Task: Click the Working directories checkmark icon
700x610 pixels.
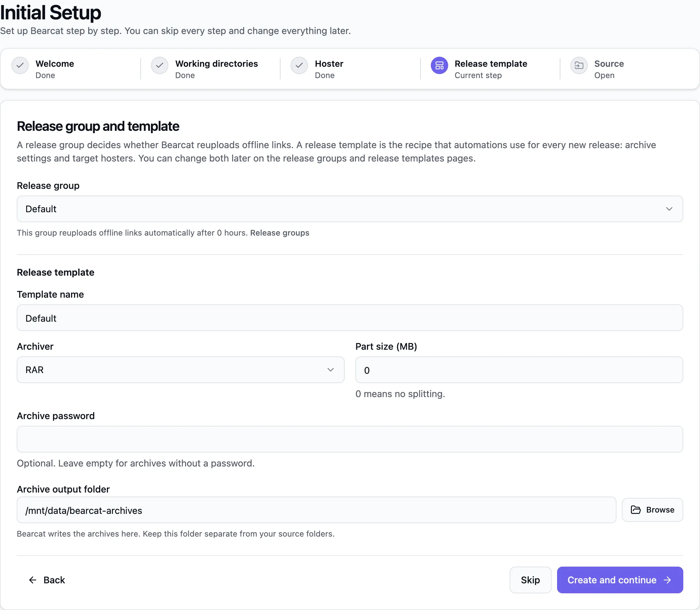Action: tap(159, 65)
